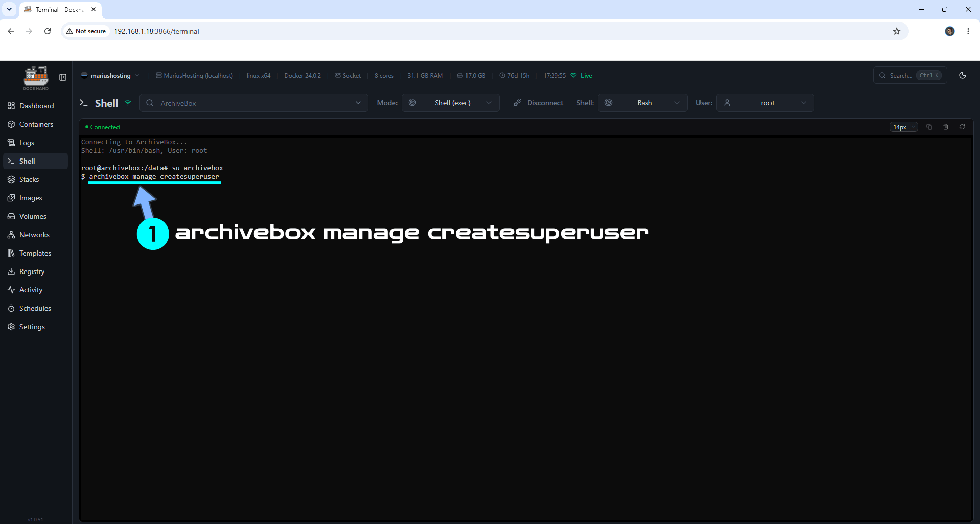Focus the Search box

[x=910, y=75]
